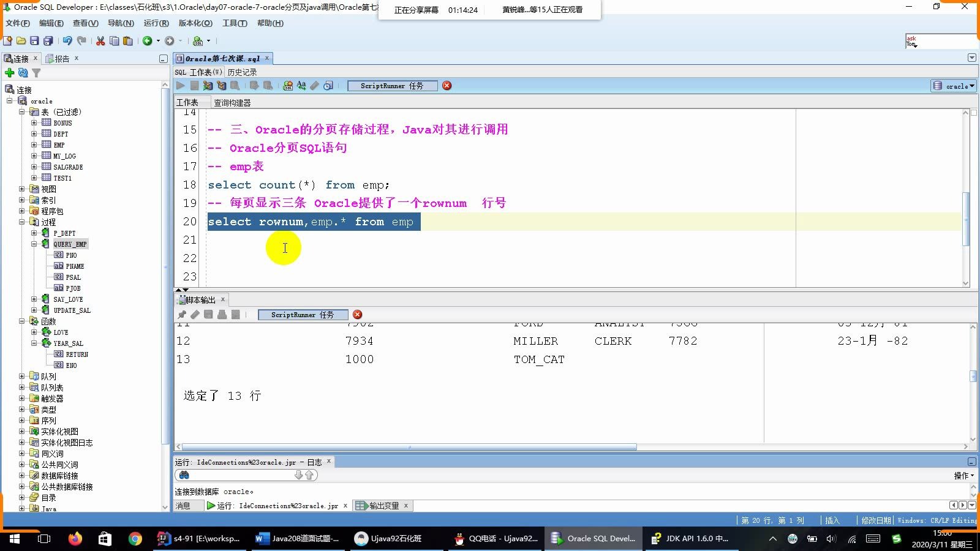Switch to the 历史记录 history tab
The height and width of the screenshot is (551, 980).
tap(242, 72)
